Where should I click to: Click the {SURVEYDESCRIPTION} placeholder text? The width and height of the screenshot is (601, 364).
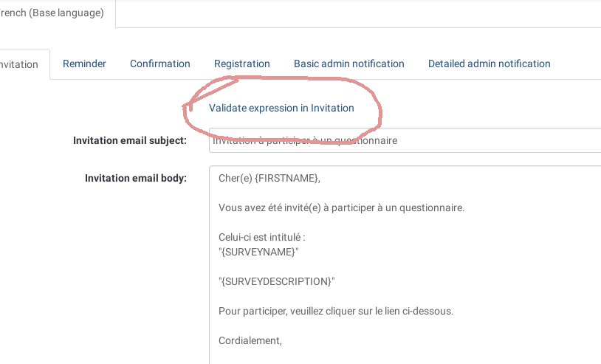click(277, 281)
